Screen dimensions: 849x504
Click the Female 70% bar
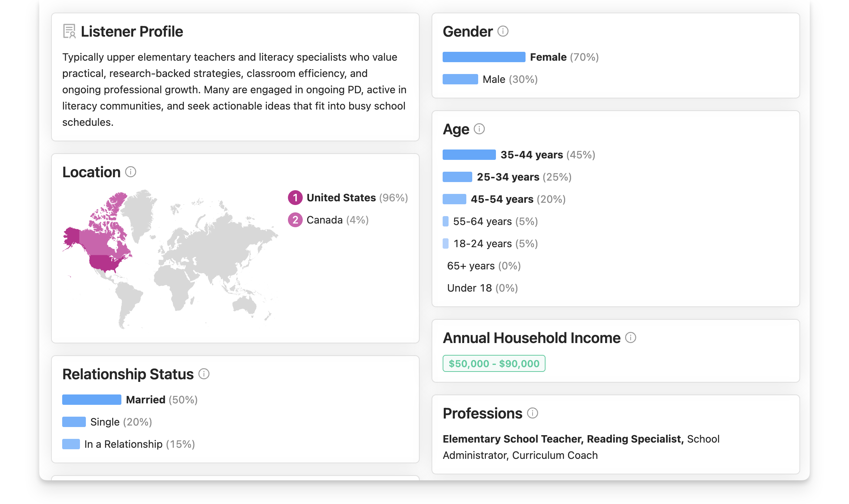click(484, 57)
